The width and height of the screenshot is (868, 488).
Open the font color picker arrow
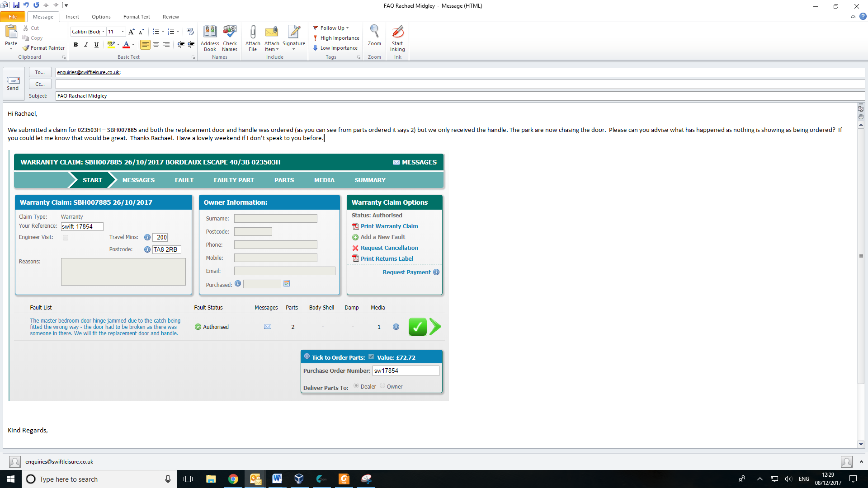click(133, 45)
